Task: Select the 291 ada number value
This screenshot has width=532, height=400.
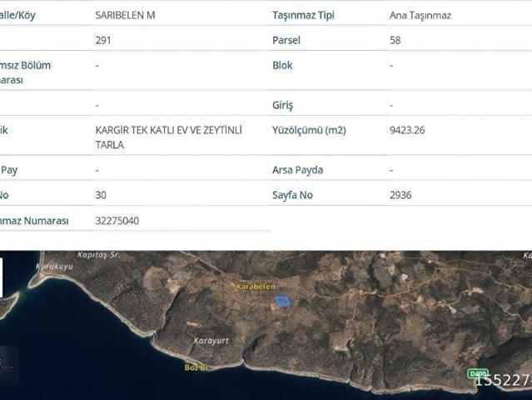Action: [103, 40]
